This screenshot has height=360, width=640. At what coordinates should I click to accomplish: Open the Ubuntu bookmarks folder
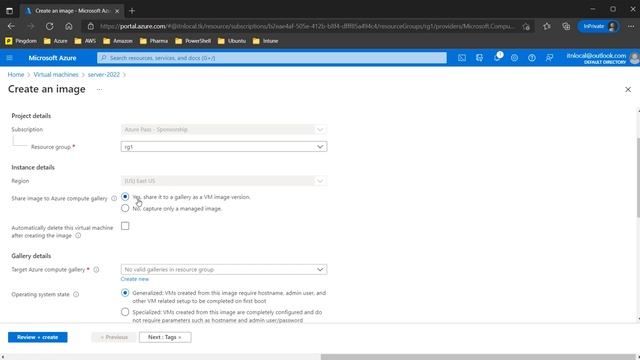[232, 41]
